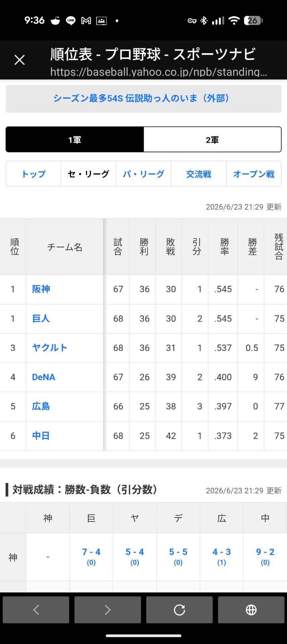Switch to the 2軍 toggle

tap(212, 140)
